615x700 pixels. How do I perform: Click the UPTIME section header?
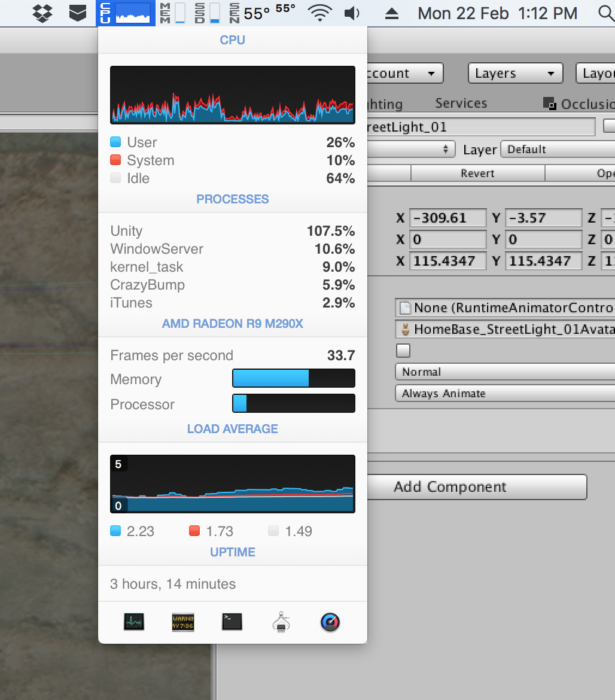(233, 552)
